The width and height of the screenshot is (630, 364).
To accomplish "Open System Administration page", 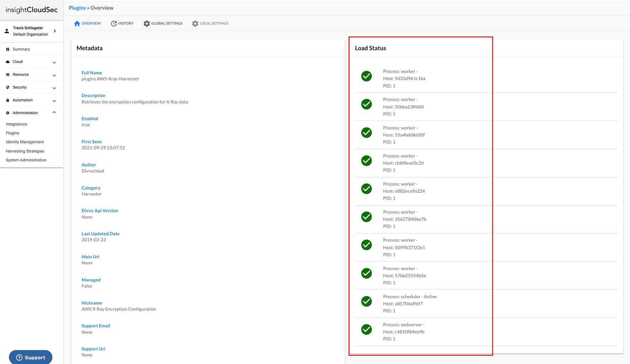I will [x=26, y=160].
